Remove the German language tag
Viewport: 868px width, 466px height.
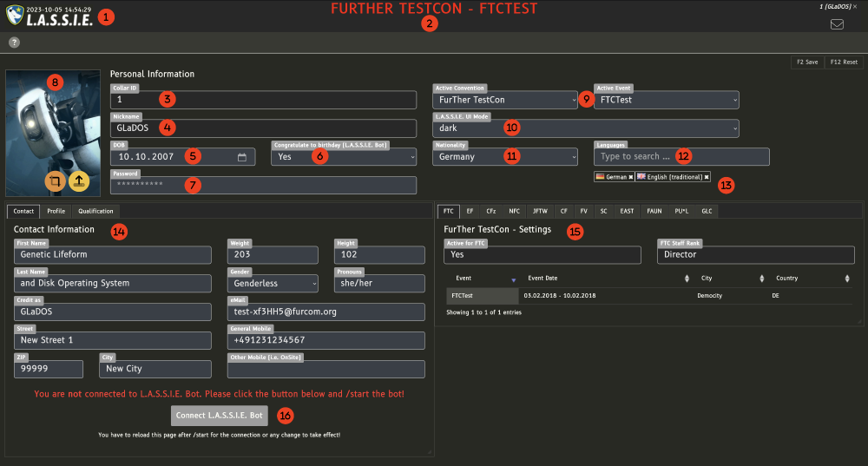point(630,177)
